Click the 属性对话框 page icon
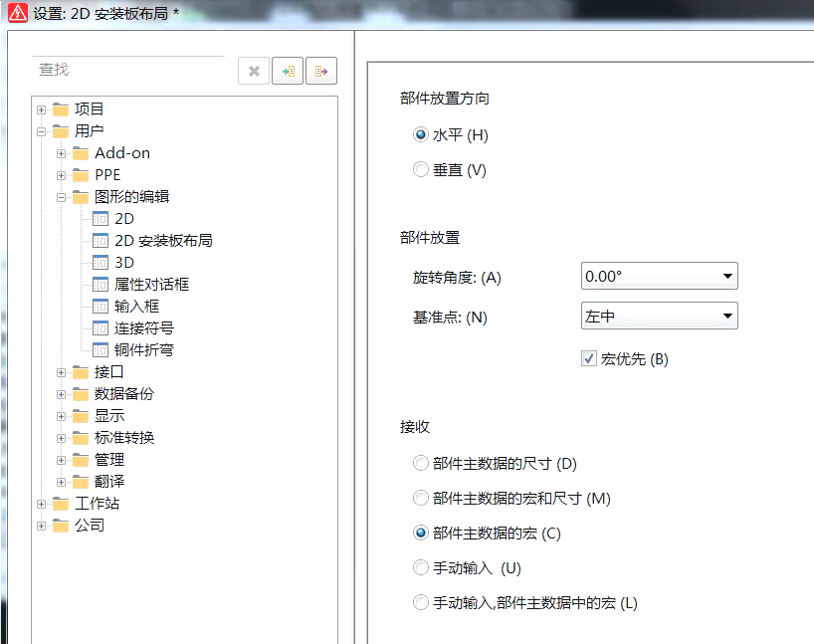This screenshot has height=644, width=814. (x=101, y=284)
